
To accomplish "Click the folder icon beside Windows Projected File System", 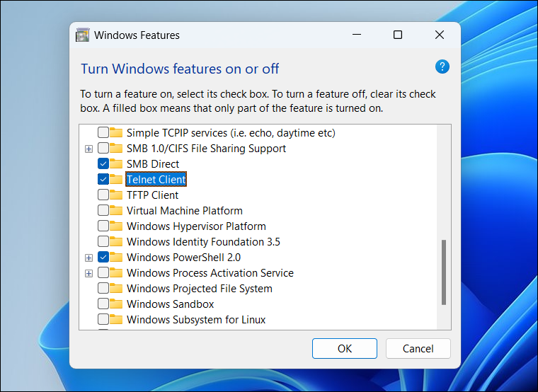I will (x=116, y=288).
